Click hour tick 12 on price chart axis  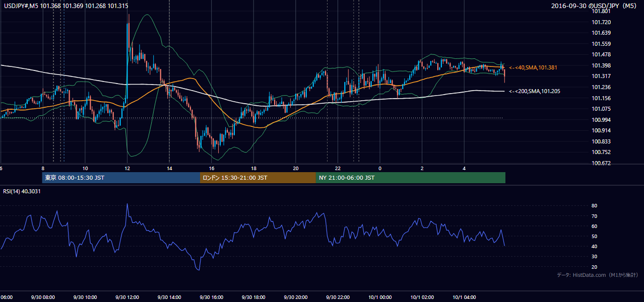pyautogui.click(x=127, y=168)
